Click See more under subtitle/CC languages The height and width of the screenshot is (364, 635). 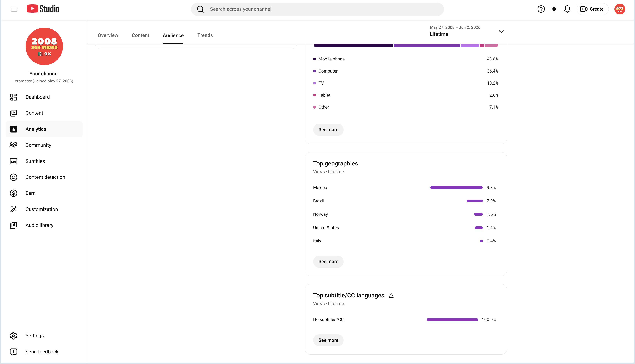pos(328,340)
